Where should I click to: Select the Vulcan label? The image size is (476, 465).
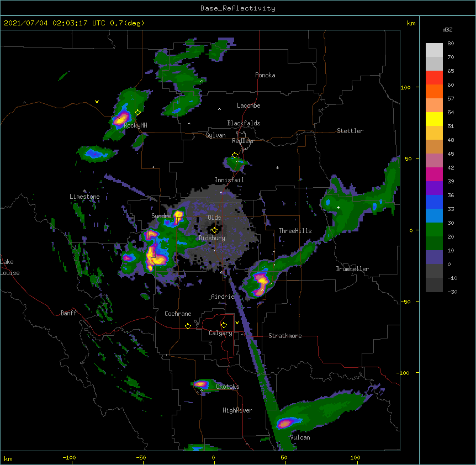click(300, 437)
